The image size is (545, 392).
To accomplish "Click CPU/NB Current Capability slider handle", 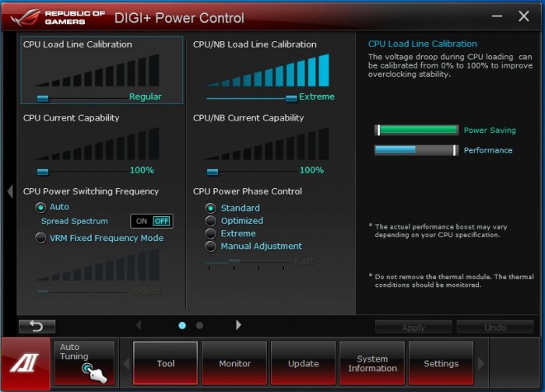I will click(213, 172).
